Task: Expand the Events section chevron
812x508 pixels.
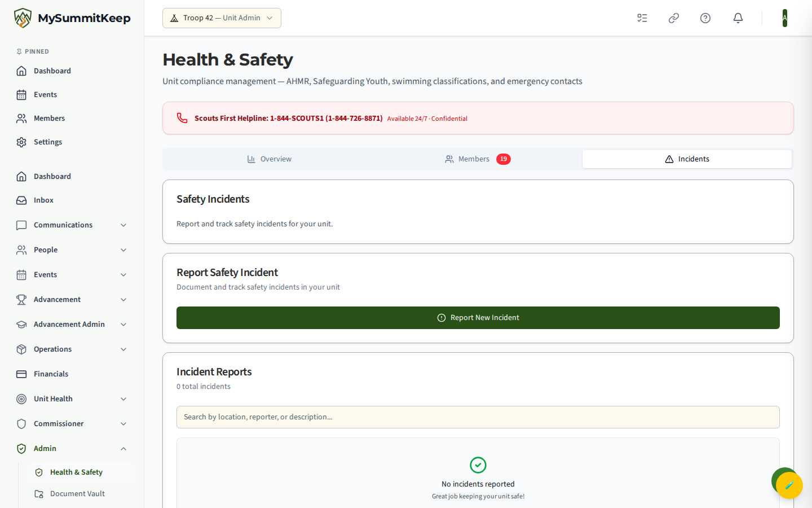Action: pyautogui.click(x=123, y=275)
